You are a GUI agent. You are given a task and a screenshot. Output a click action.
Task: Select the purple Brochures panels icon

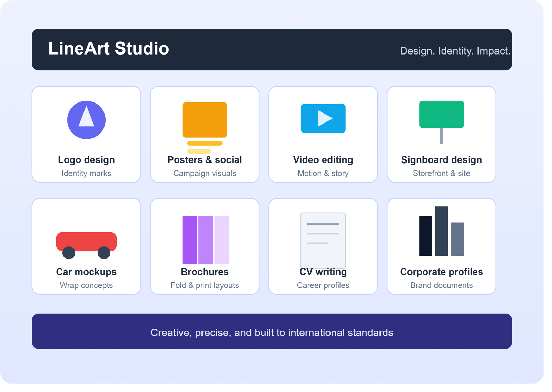205,240
